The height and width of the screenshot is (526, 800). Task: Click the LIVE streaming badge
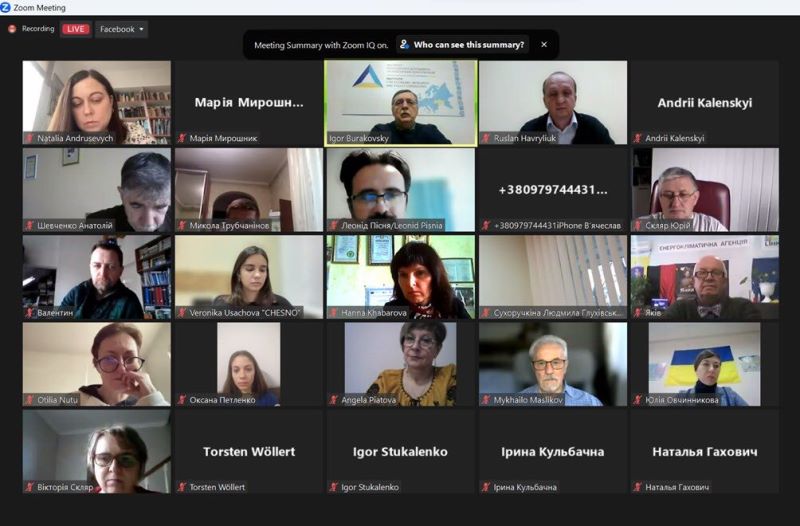(x=76, y=29)
